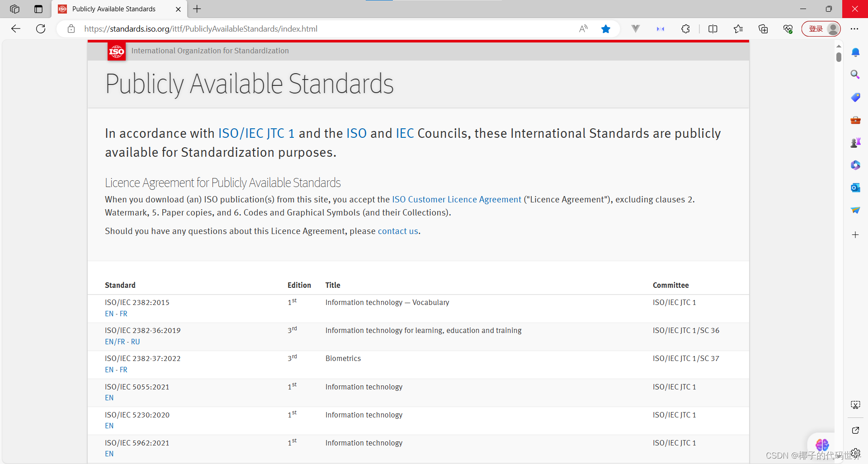The image size is (868, 464).
Task: Open a new tab
Action: (197, 9)
